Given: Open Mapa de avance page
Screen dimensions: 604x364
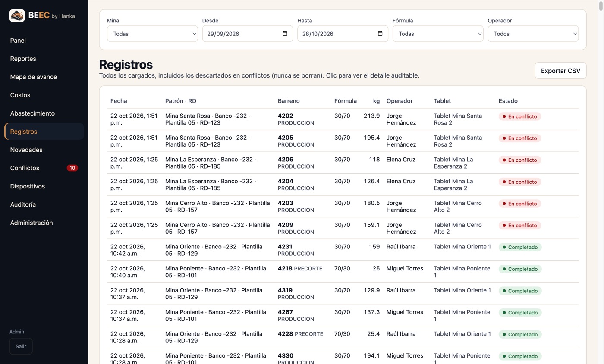Looking at the screenshot, I should coord(44,77).
